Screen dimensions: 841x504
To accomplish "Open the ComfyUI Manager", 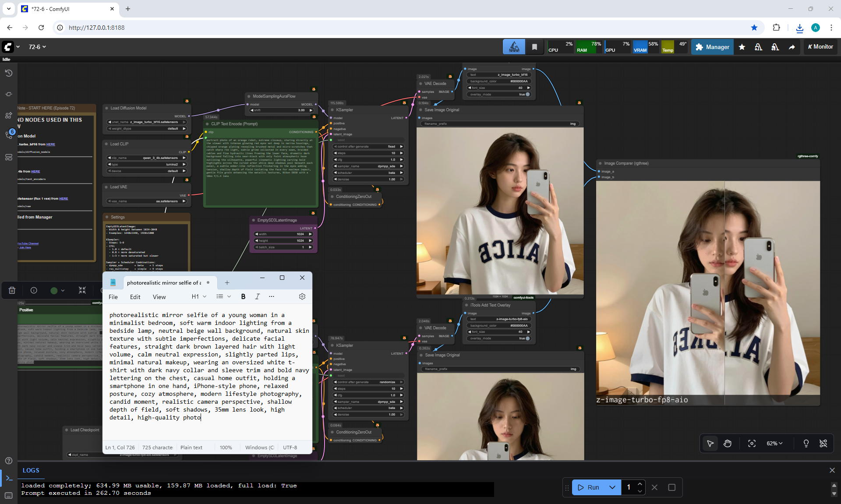I will point(712,47).
